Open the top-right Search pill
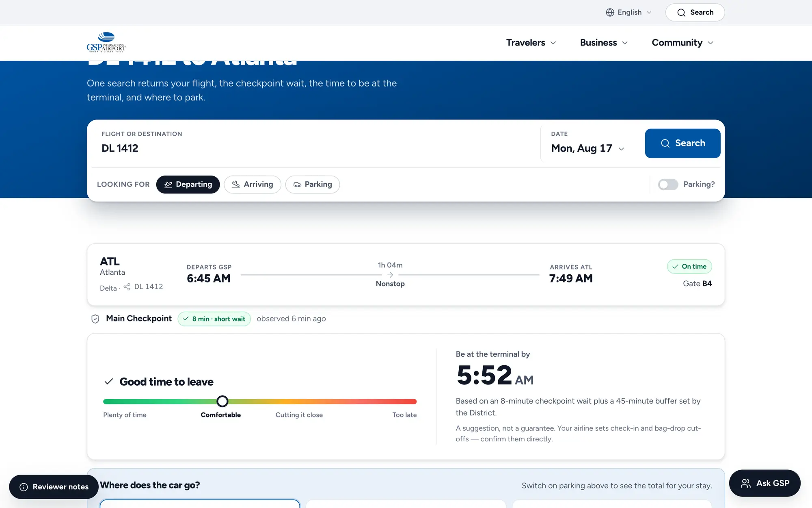 [695, 13]
